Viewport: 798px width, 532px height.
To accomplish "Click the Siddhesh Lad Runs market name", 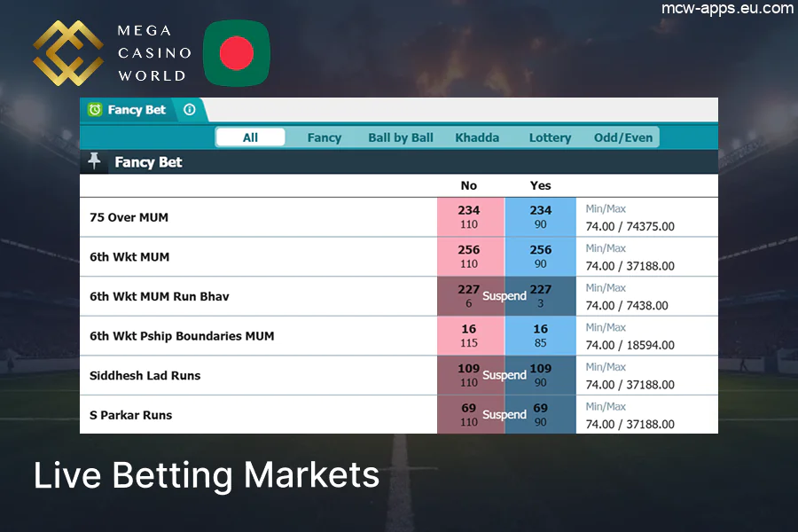I will coord(145,376).
